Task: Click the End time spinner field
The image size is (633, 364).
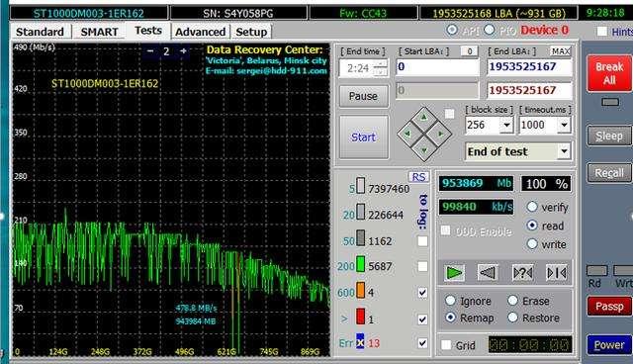Action: [363, 68]
